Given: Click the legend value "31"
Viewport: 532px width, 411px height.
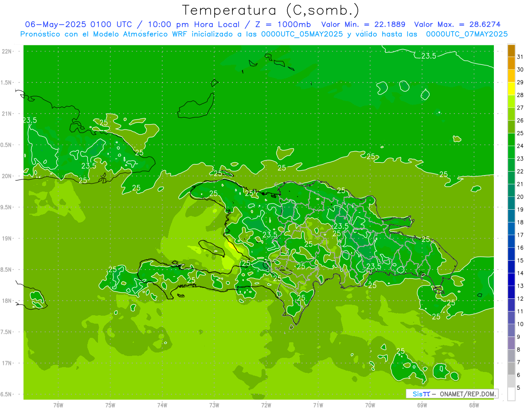Looking at the screenshot, I should point(520,57).
